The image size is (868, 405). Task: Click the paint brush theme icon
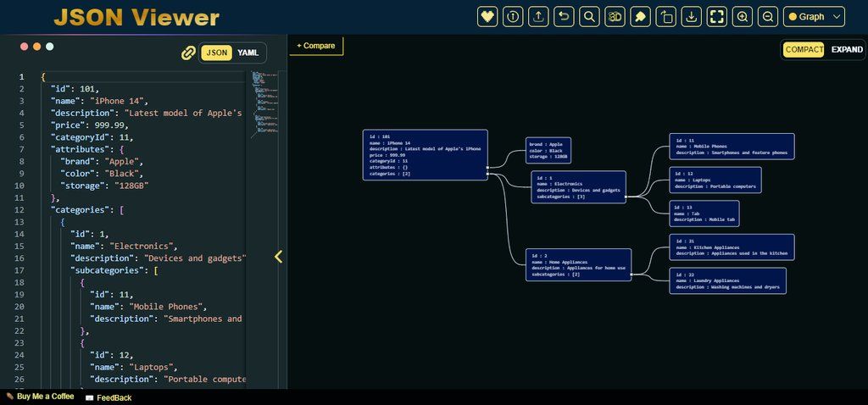pos(641,17)
